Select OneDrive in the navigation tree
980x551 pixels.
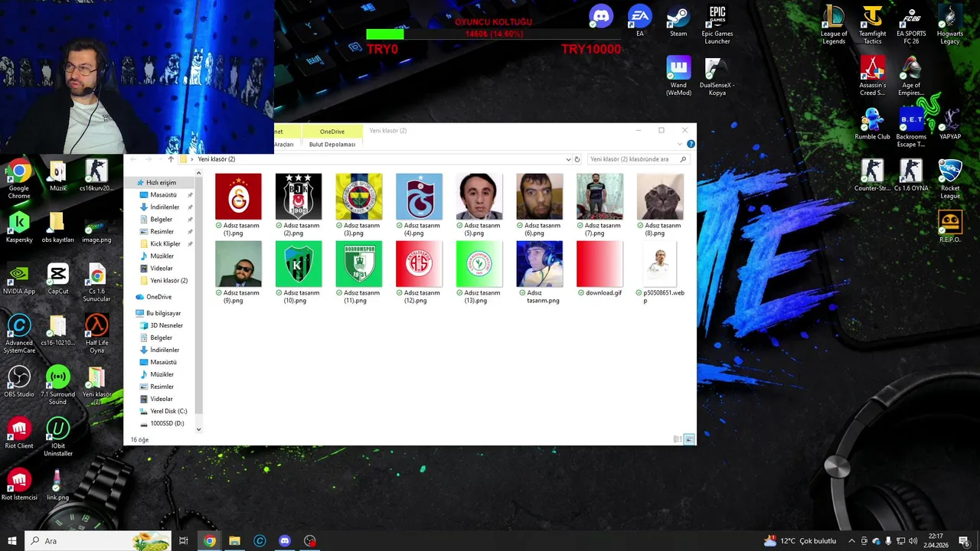click(x=159, y=297)
